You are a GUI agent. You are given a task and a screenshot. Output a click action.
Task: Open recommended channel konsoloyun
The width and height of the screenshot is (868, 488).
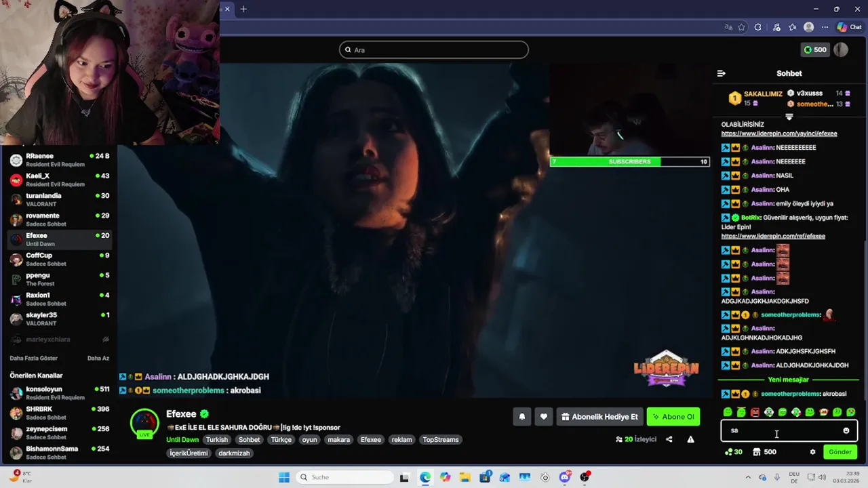click(59, 393)
